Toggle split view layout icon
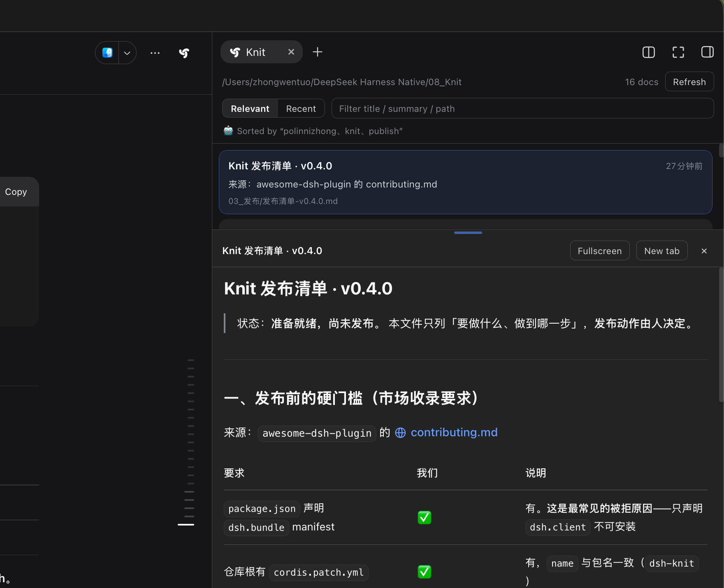 [x=649, y=52]
